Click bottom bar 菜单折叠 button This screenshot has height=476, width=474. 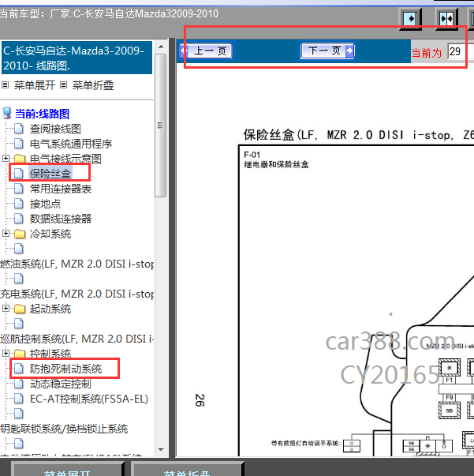tap(187, 469)
